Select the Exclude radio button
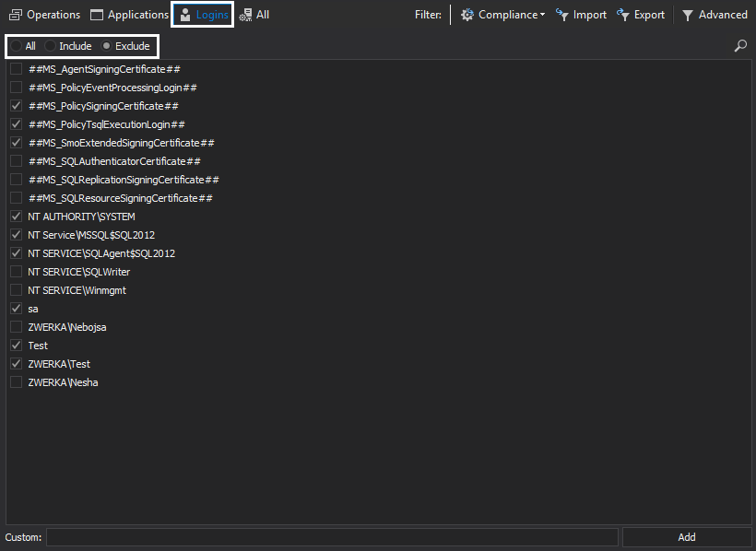 (x=107, y=46)
